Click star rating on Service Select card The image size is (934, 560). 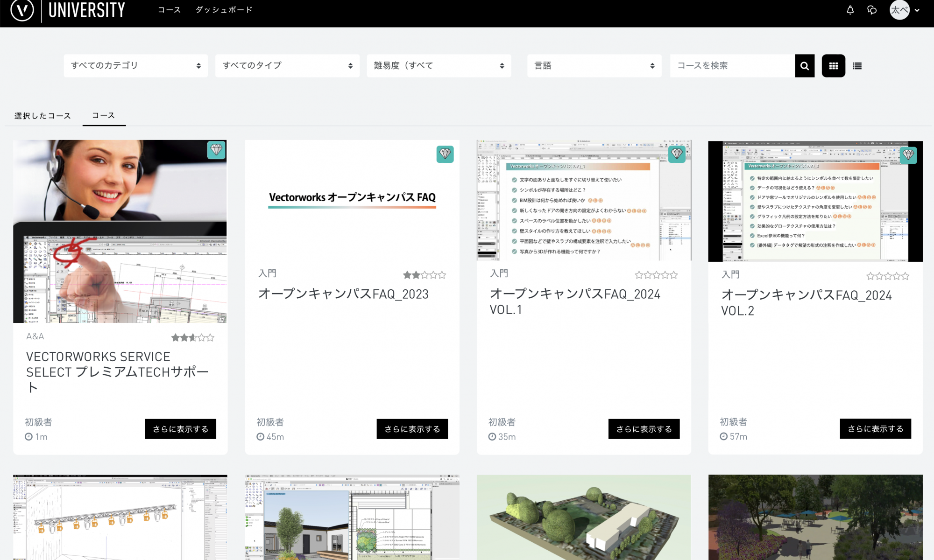click(x=192, y=337)
